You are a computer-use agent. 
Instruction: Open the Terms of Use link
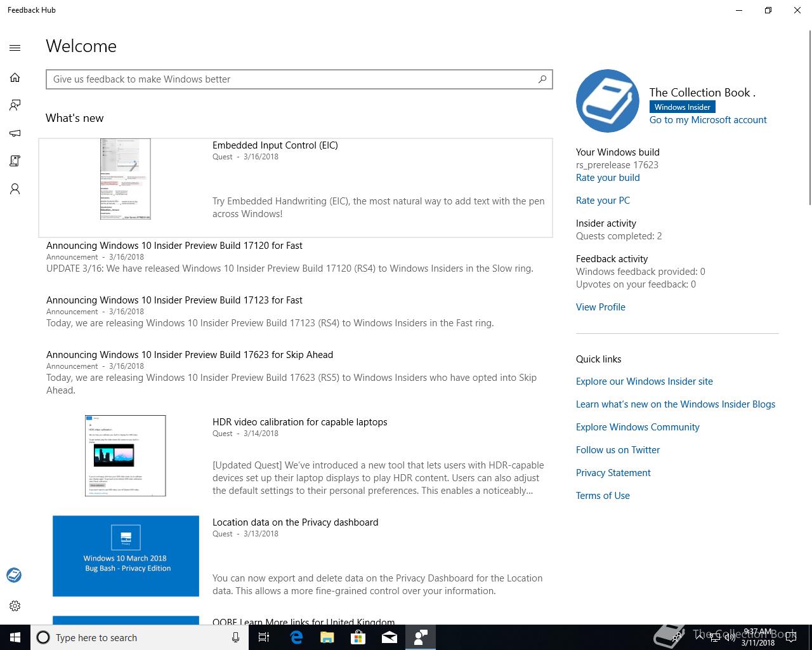click(603, 496)
